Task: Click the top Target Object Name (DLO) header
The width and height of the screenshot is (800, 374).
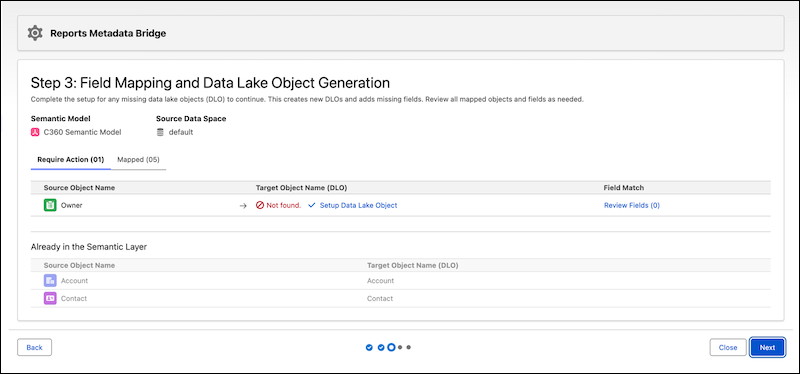Action: (x=302, y=188)
